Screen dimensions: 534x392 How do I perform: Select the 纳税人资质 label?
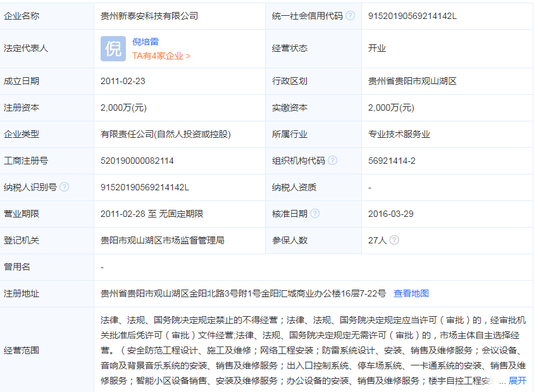tap(294, 188)
